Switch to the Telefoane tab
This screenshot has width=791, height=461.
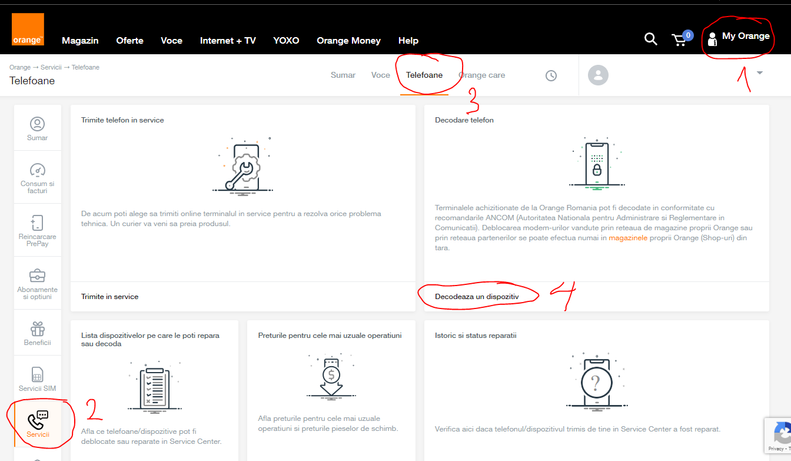424,75
